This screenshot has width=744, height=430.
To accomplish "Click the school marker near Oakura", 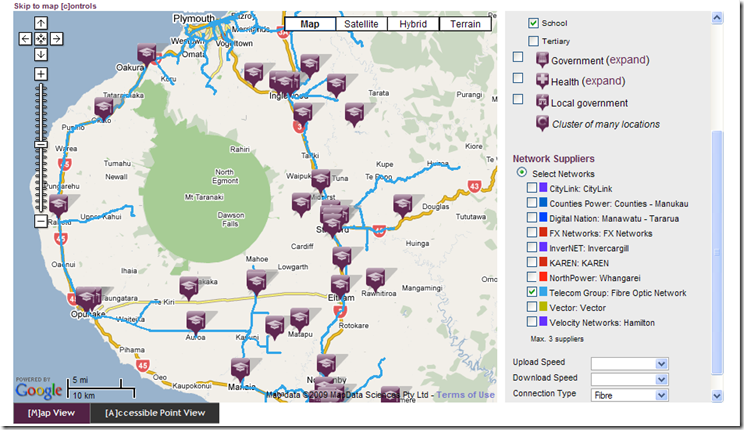I will [x=147, y=53].
